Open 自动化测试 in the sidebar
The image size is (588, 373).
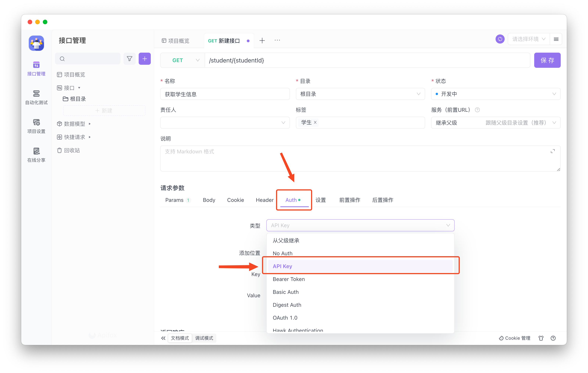click(x=36, y=97)
